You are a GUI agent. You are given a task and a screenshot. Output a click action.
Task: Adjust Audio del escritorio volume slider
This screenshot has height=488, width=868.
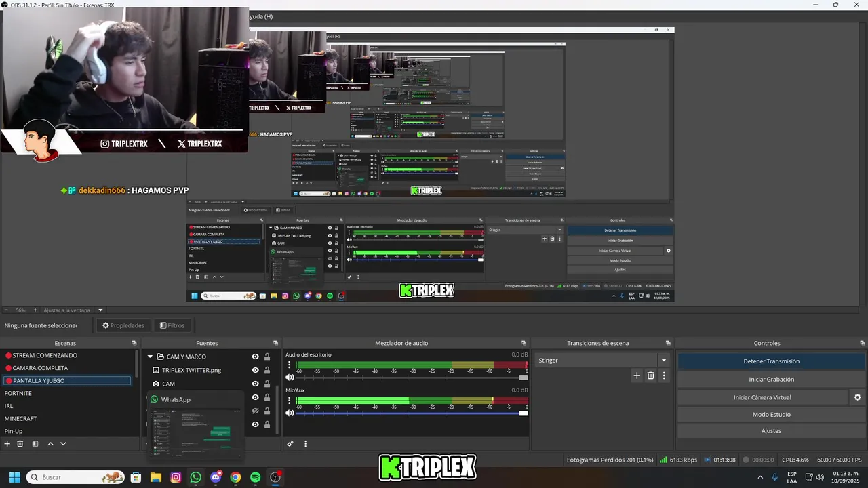click(x=411, y=378)
